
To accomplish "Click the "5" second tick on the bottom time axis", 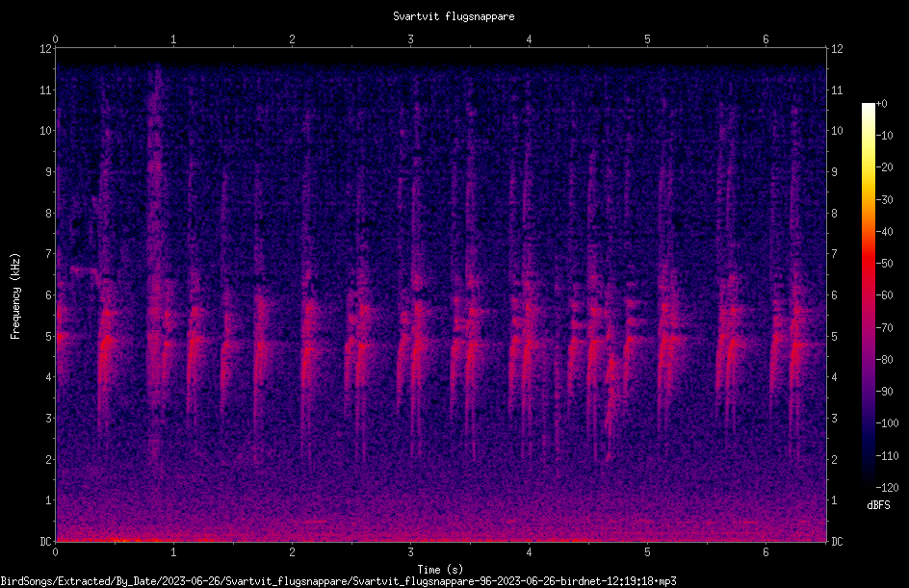I will (x=647, y=552).
